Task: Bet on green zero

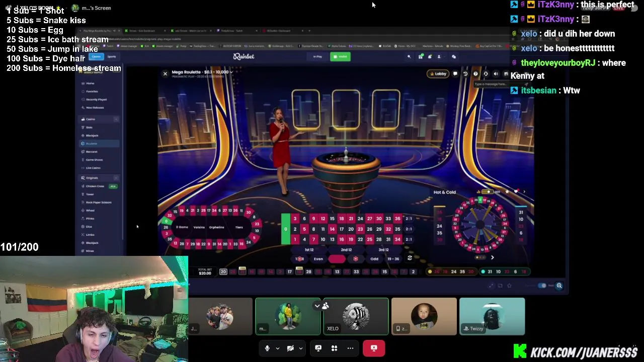Action: point(285,229)
